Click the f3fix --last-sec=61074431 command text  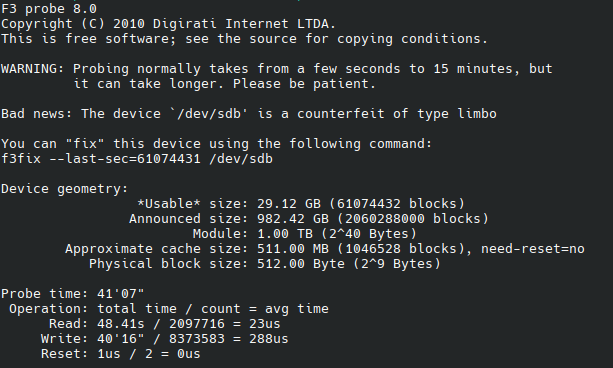[x=137, y=159]
